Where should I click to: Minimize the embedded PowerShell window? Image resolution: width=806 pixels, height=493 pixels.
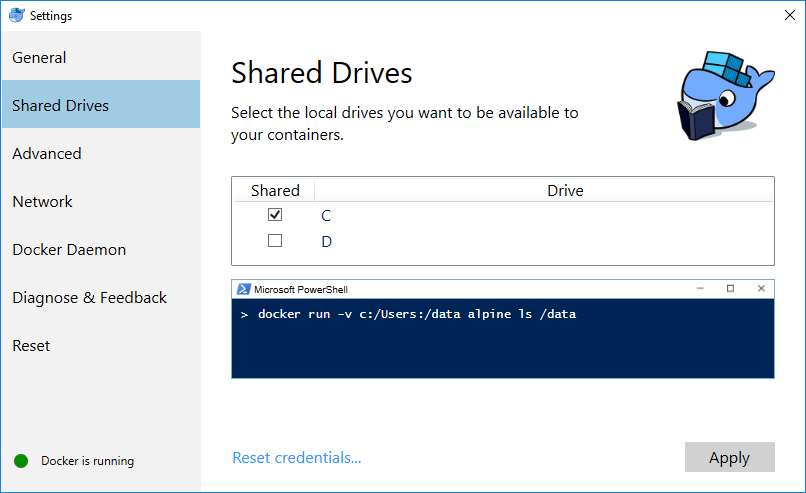click(699, 288)
